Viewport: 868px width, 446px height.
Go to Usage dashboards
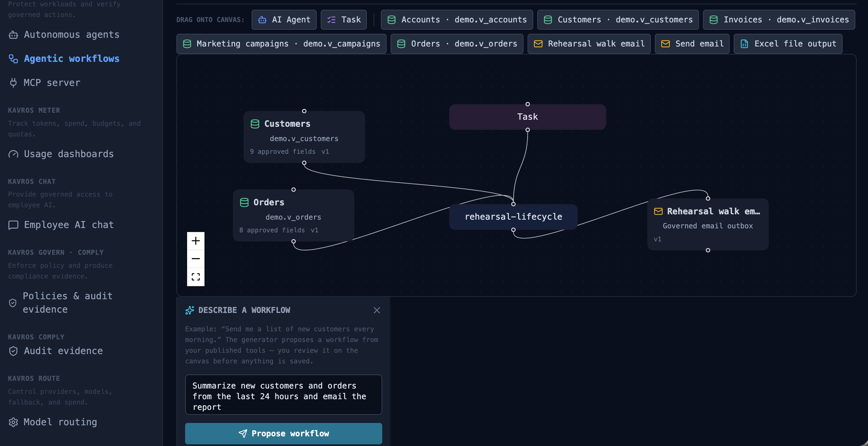click(x=61, y=154)
